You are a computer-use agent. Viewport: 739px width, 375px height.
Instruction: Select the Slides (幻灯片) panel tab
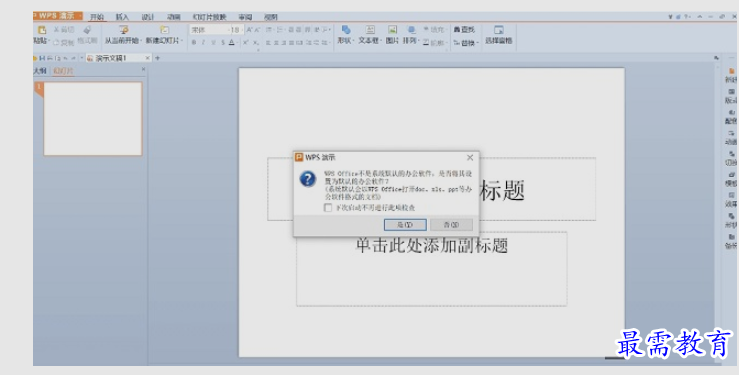(63, 71)
